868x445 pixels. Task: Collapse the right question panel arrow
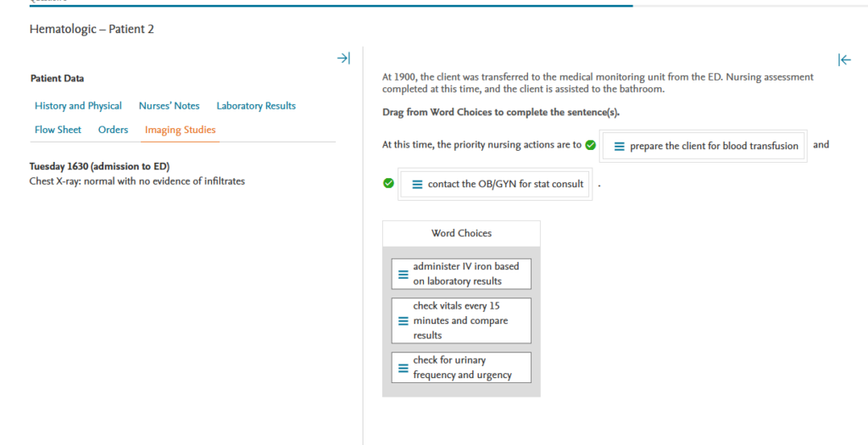[843, 59]
